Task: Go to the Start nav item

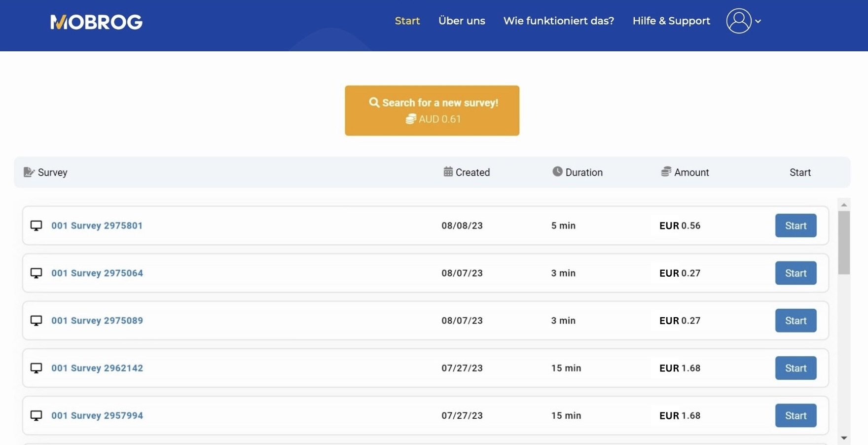Action: [x=407, y=21]
